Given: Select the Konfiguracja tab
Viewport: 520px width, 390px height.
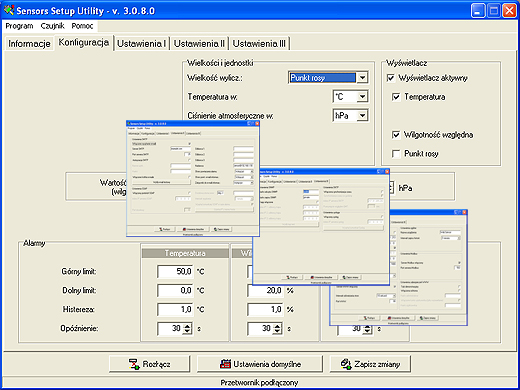Looking at the screenshot, I should pyautogui.click(x=84, y=43).
